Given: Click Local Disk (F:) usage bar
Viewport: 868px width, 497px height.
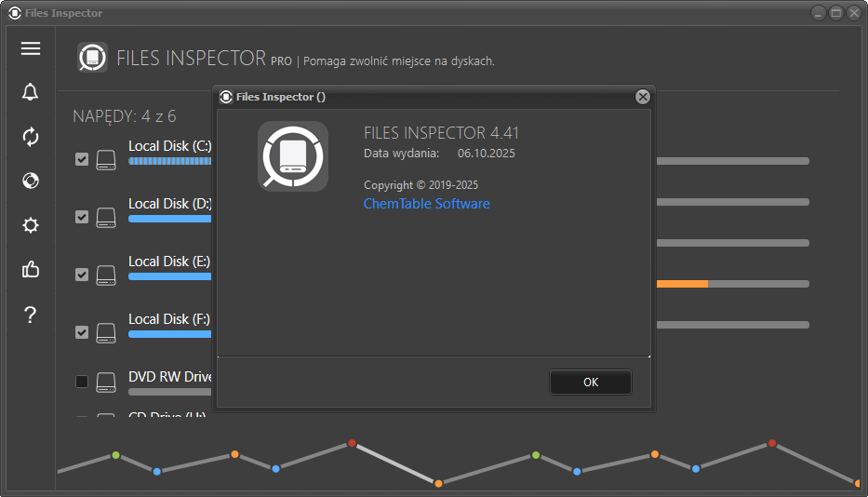Looking at the screenshot, I should 170,334.
